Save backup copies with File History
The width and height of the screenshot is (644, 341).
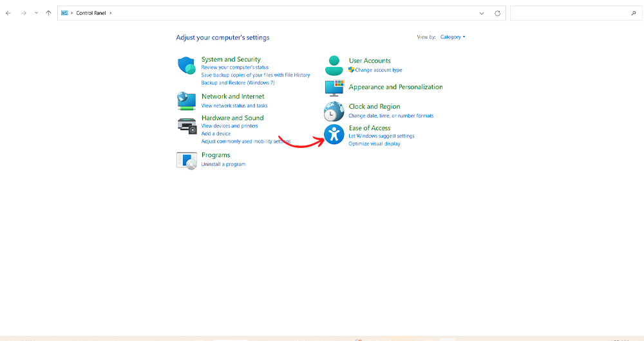click(256, 75)
